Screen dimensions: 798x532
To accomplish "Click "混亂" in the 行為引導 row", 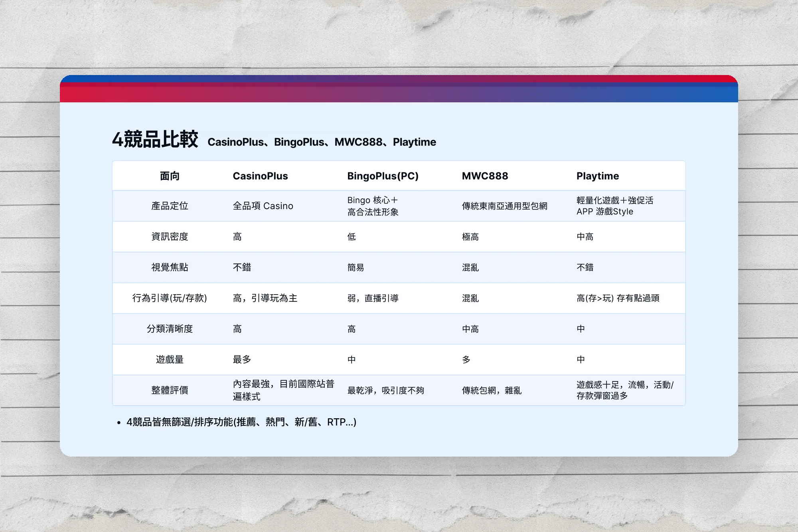I will (x=470, y=298).
